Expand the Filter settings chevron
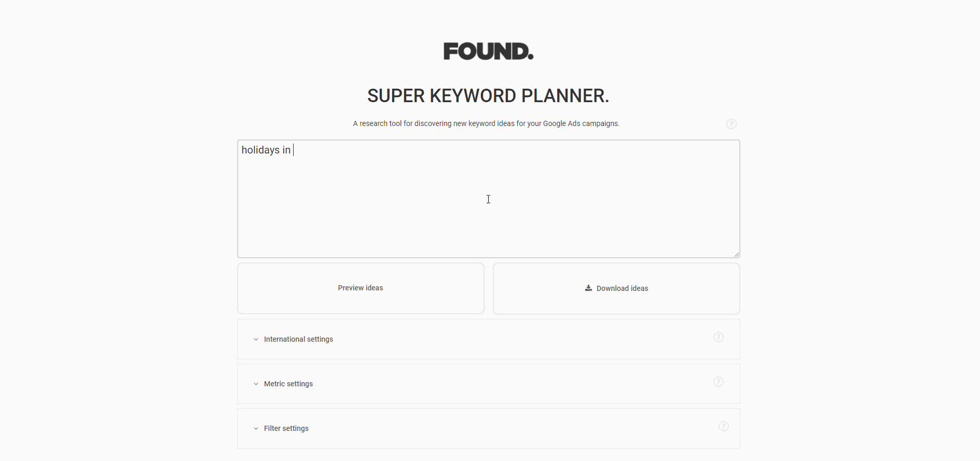Screen dimensions: 980x461 click(x=256, y=428)
